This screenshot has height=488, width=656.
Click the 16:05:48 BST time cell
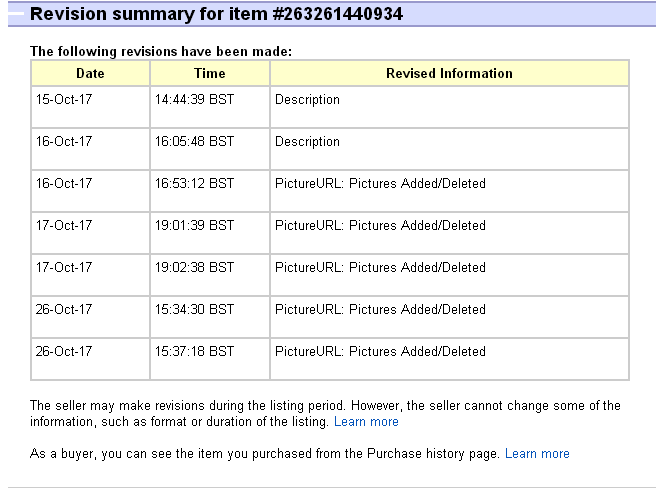click(x=194, y=142)
